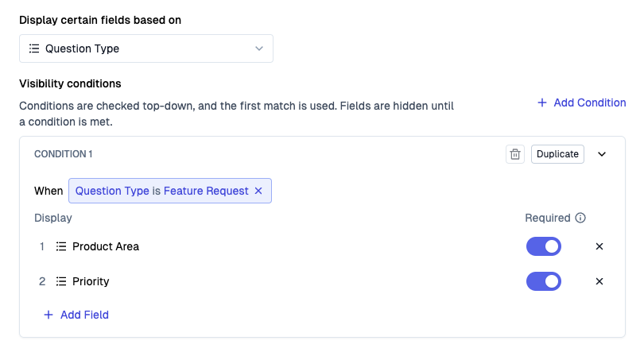This screenshot has height=356, width=644.
Task: Select the Question Type is Feature Request chip
Action: [x=170, y=191]
